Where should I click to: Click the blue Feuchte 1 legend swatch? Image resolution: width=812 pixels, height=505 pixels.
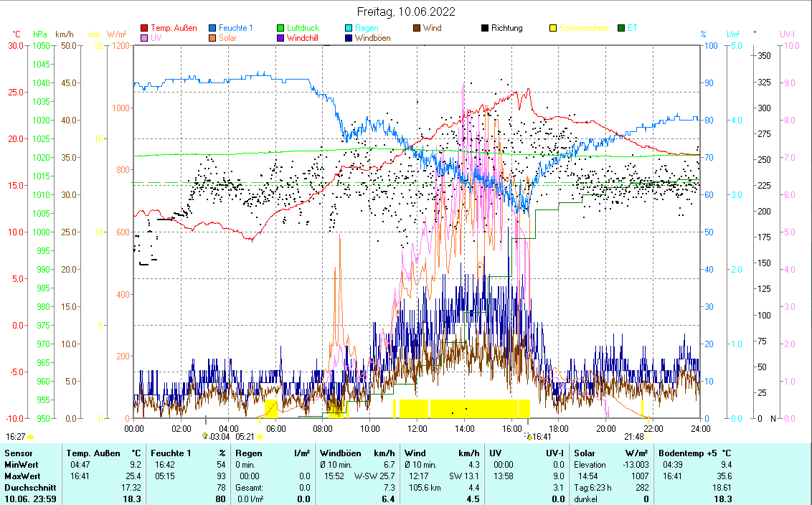(212, 28)
